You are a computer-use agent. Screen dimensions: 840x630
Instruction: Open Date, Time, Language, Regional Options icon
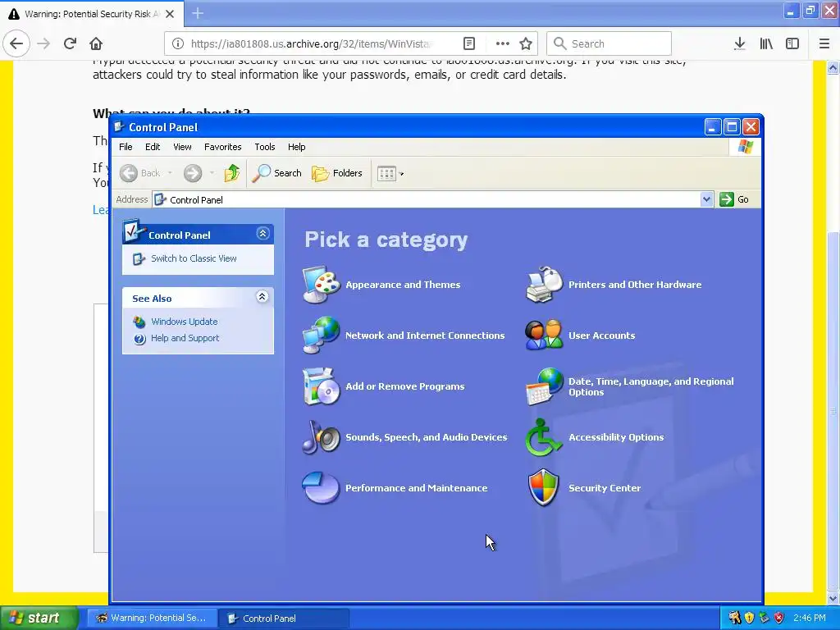point(544,386)
